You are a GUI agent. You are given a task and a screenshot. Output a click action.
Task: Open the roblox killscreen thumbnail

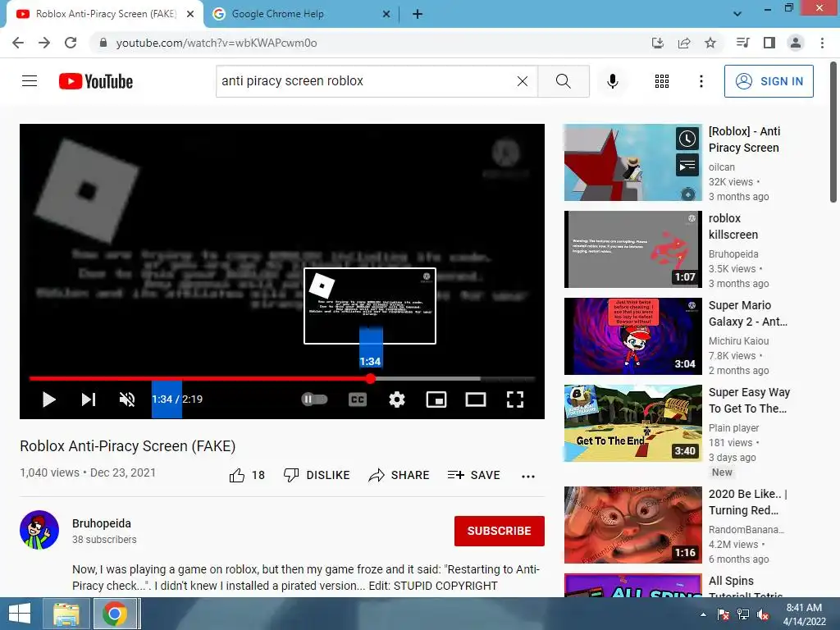coord(632,249)
